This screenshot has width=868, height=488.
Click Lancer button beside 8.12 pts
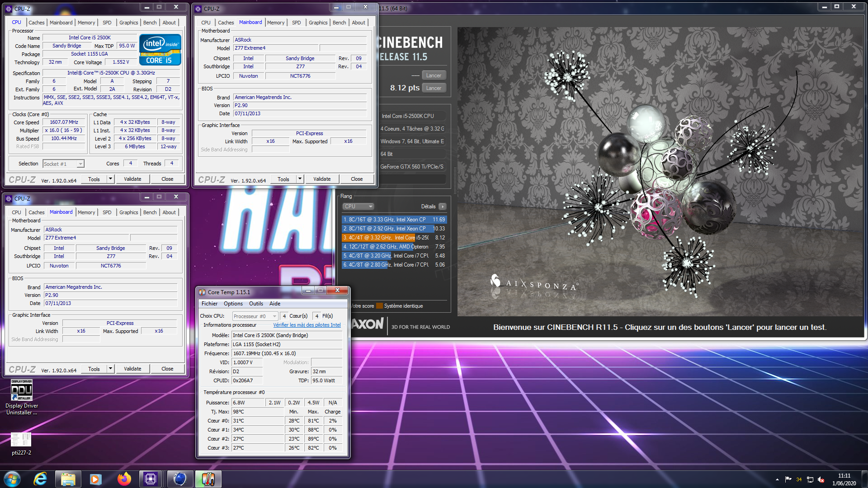pyautogui.click(x=434, y=88)
